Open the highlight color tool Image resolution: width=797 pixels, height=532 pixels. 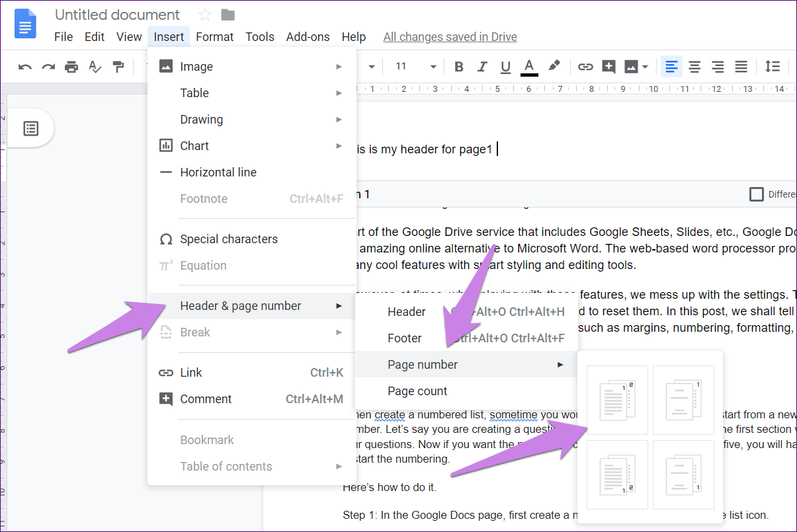coord(554,66)
